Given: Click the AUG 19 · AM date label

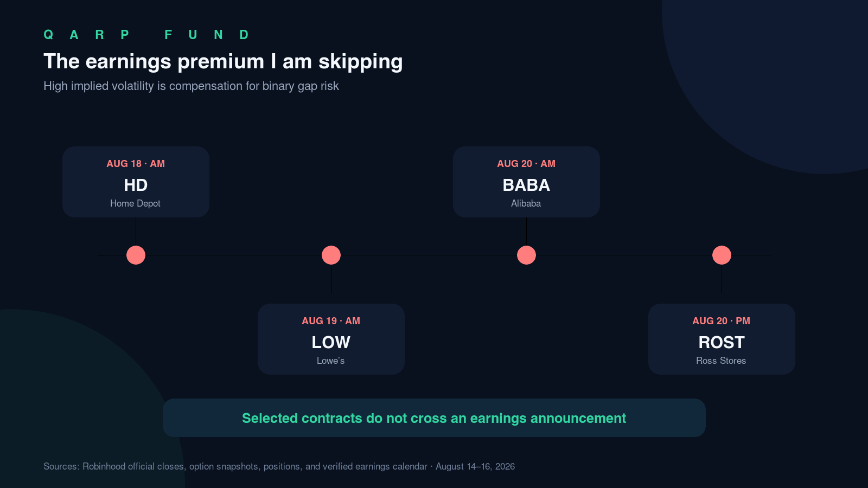Looking at the screenshot, I should click(x=331, y=321).
